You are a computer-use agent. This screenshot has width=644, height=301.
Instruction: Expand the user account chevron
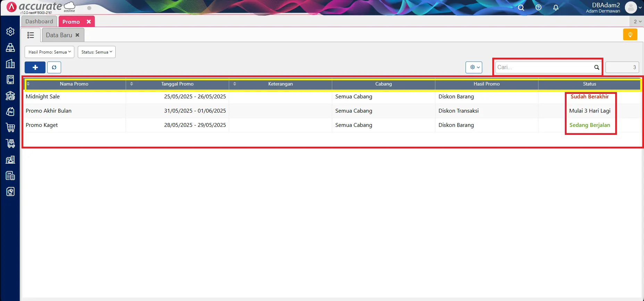point(640,8)
